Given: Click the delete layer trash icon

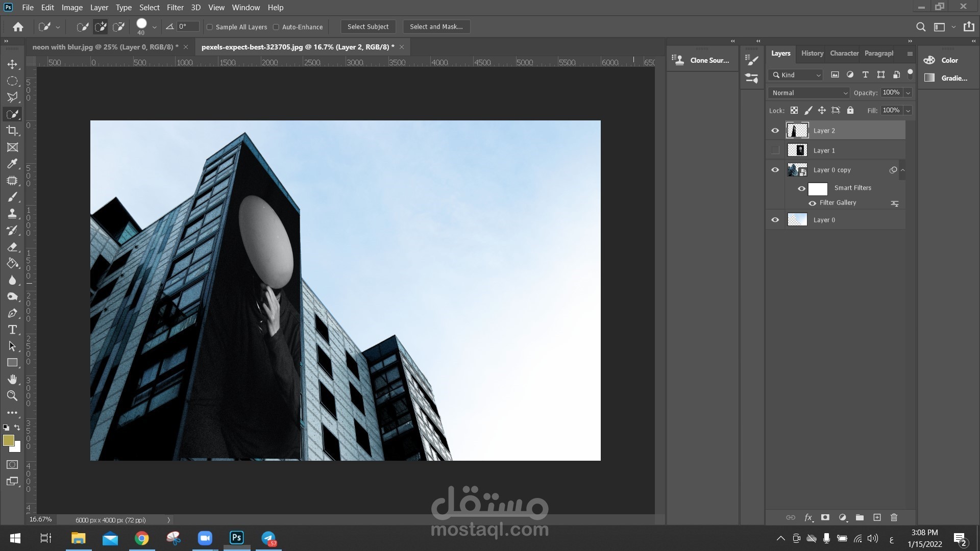Looking at the screenshot, I should pyautogui.click(x=894, y=517).
